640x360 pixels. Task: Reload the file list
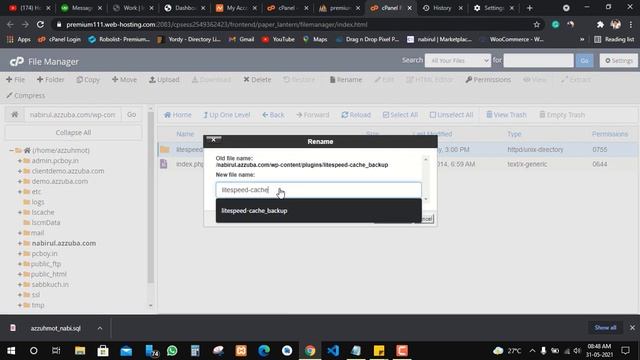click(356, 115)
